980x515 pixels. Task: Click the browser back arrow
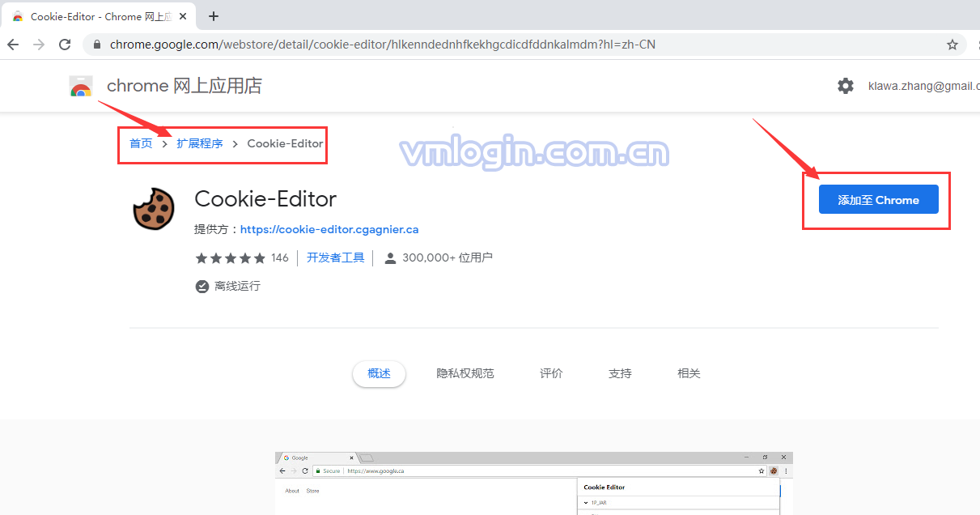point(13,45)
